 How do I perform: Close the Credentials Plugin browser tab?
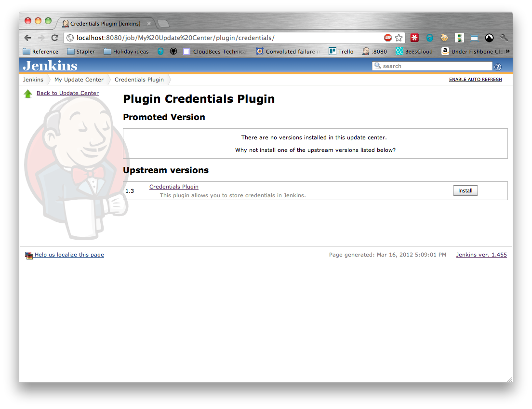pos(148,24)
